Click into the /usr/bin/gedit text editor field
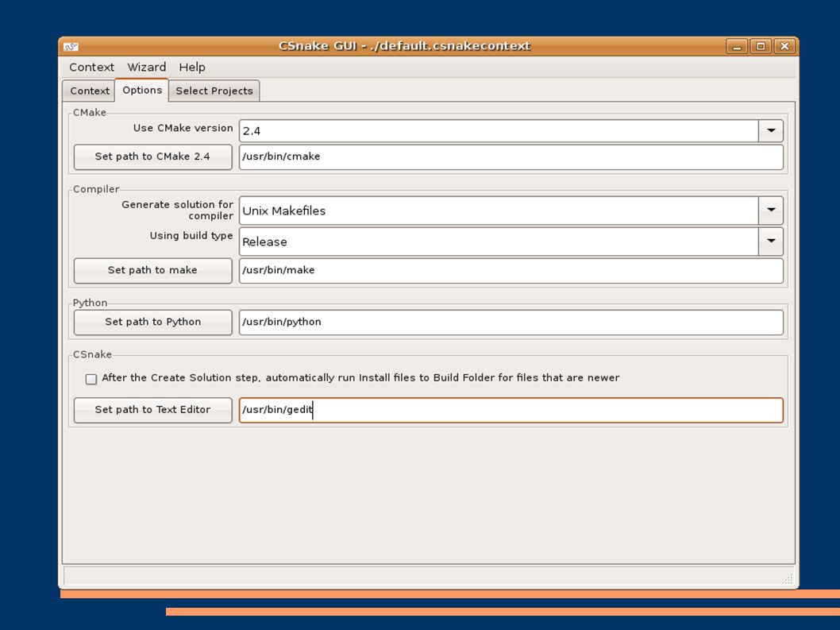The image size is (840, 630). [511, 410]
